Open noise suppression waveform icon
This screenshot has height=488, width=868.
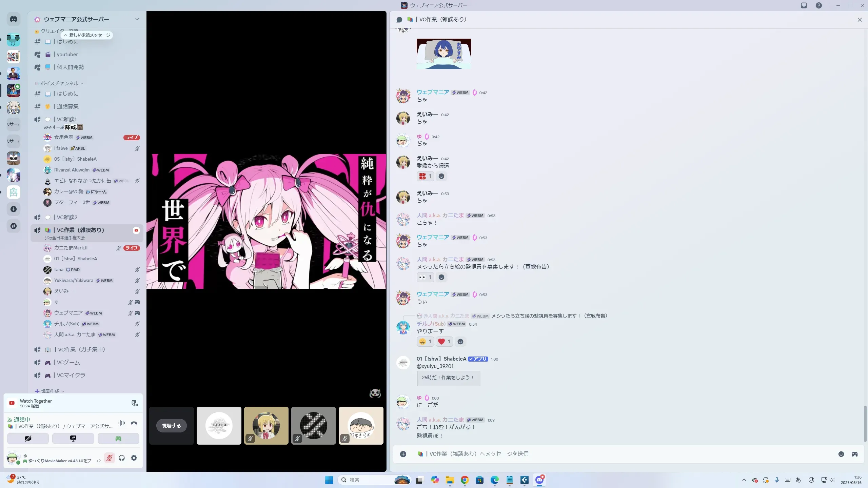(x=122, y=423)
